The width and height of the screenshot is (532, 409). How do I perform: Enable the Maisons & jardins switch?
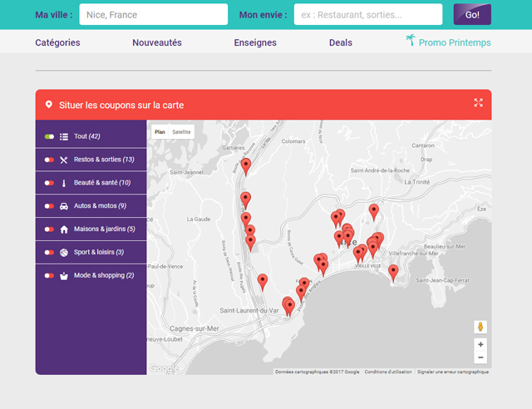(49, 229)
